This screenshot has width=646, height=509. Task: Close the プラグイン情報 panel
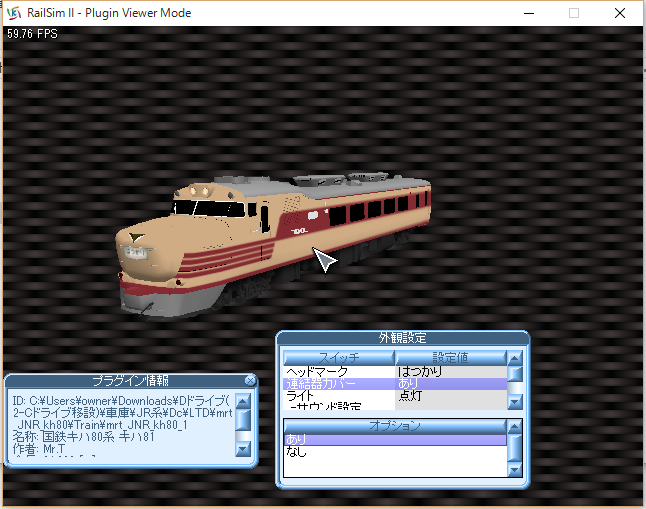250,380
